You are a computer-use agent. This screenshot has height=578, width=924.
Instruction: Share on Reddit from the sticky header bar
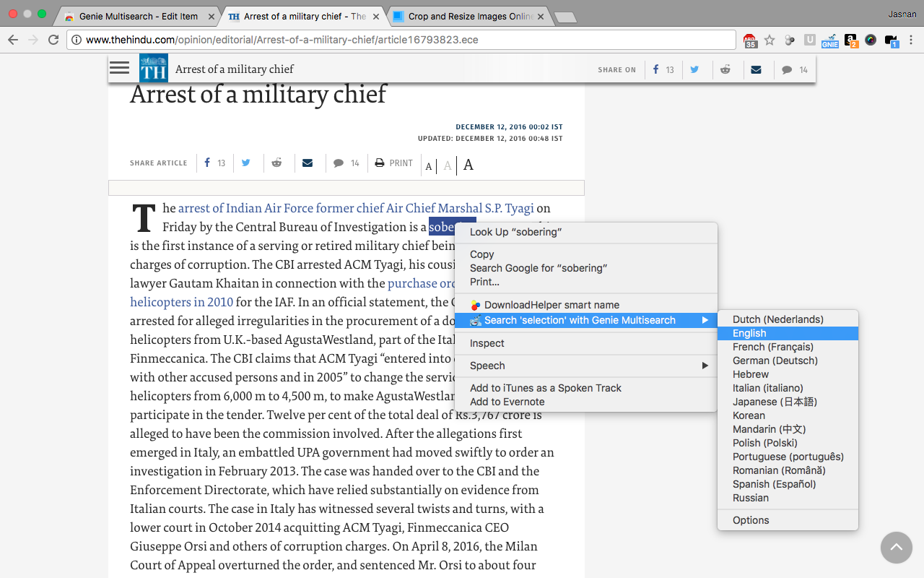pyautogui.click(x=725, y=69)
